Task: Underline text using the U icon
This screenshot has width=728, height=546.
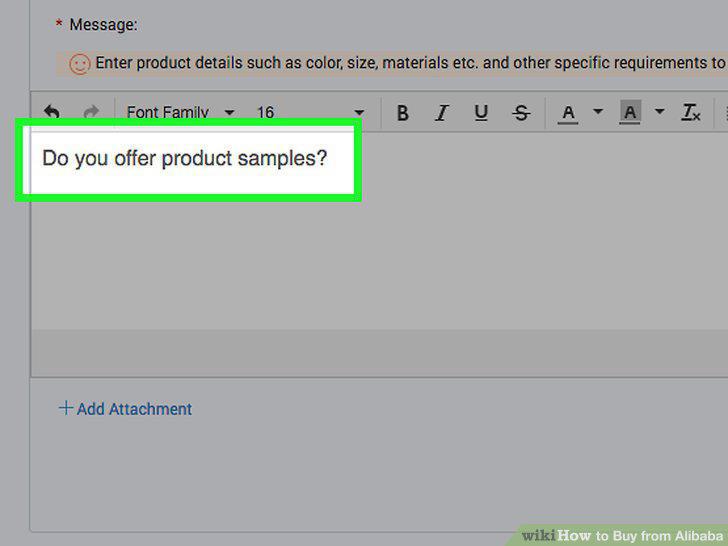Action: click(x=481, y=113)
